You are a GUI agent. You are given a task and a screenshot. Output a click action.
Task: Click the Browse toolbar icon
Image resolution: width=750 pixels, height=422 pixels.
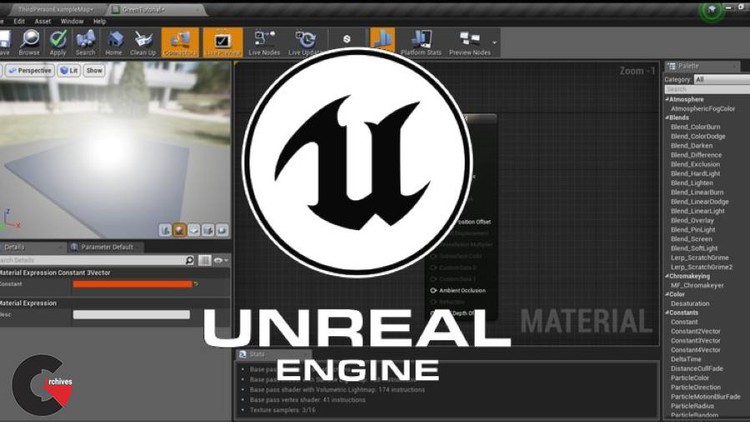29,41
